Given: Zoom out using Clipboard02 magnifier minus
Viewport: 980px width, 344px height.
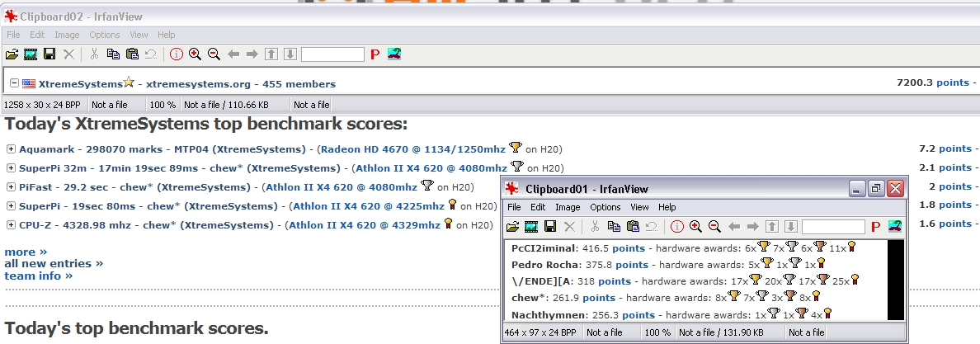Looking at the screenshot, I should [x=214, y=54].
